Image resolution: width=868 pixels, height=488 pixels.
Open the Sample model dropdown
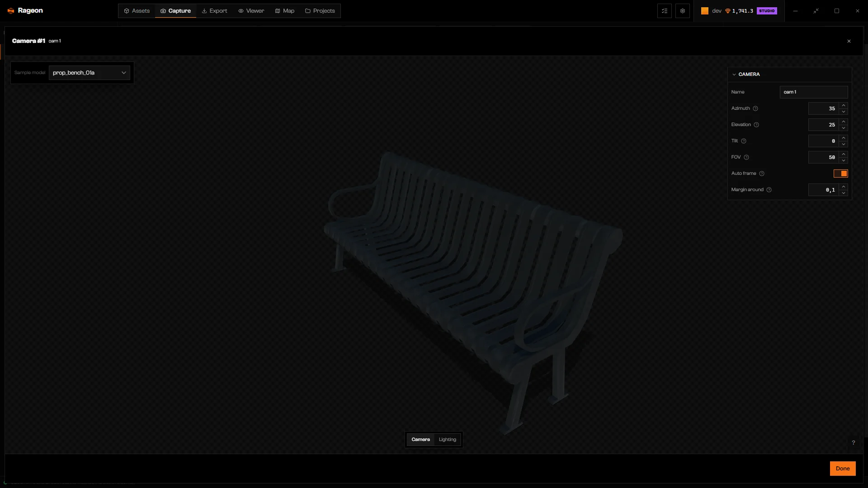[x=89, y=73]
